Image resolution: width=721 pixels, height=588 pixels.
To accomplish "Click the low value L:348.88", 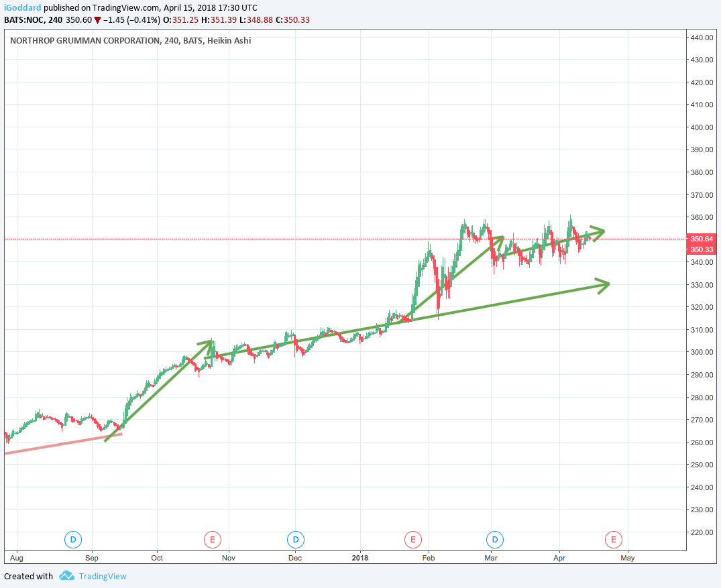I will [256, 19].
